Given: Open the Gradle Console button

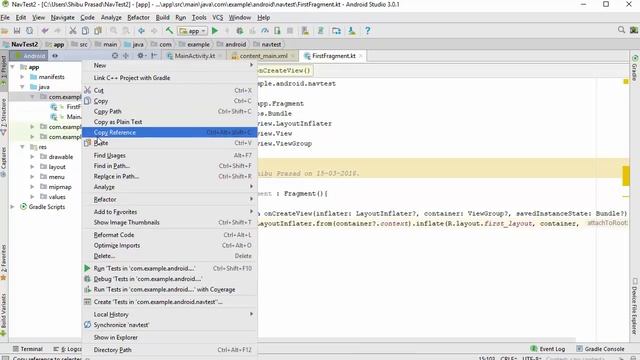Looking at the screenshot, I should pos(600,349).
